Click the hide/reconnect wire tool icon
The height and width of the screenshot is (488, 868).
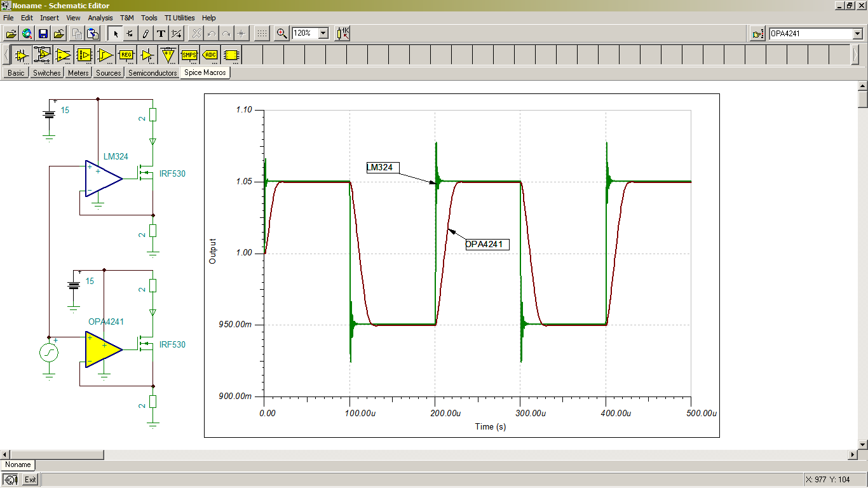[x=177, y=34]
